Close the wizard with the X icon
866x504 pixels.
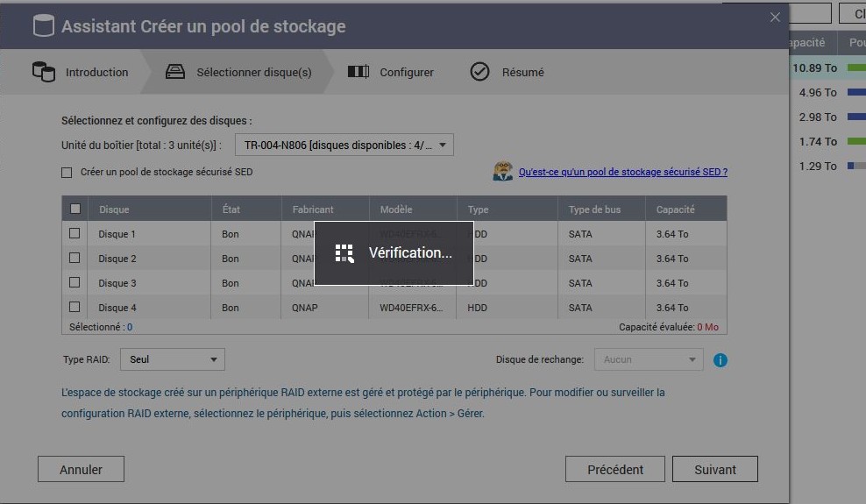click(775, 18)
